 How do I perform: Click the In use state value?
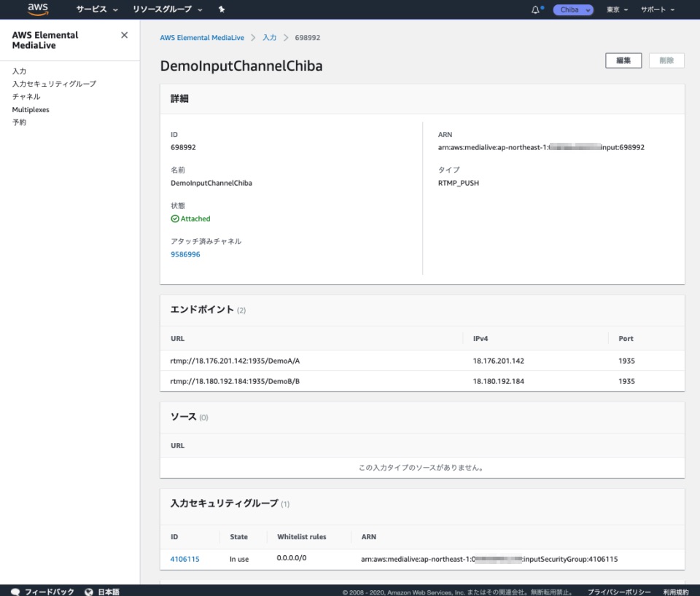pyautogui.click(x=239, y=559)
